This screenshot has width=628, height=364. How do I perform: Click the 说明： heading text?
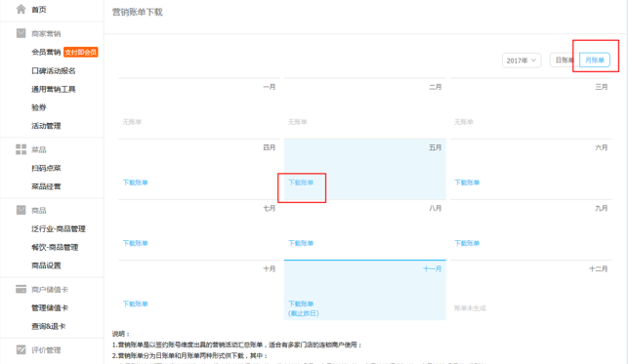(x=121, y=334)
